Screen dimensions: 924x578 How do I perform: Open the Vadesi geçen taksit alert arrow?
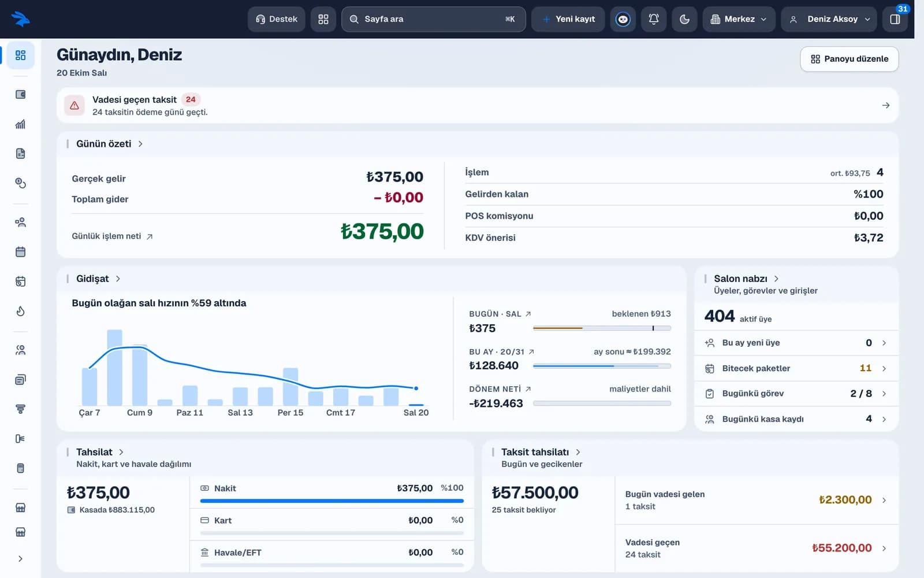point(886,105)
